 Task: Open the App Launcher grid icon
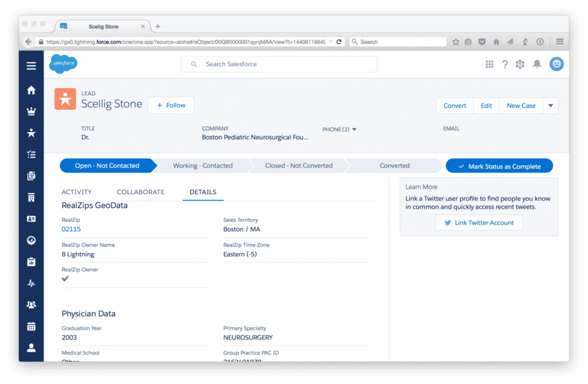point(489,64)
